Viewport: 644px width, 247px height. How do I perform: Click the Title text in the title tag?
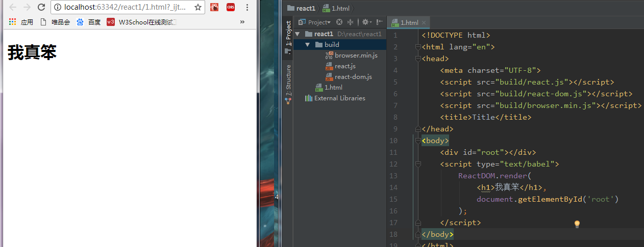[x=483, y=117]
